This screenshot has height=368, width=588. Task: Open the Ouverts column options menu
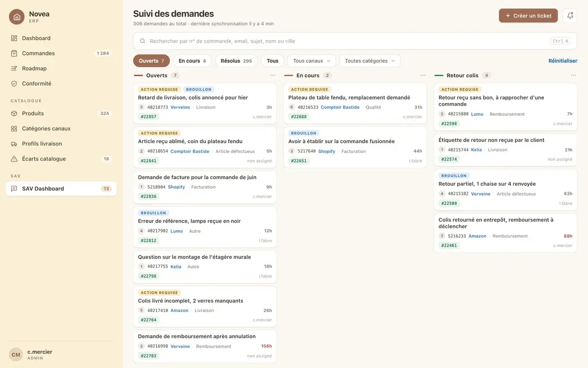[x=272, y=76]
